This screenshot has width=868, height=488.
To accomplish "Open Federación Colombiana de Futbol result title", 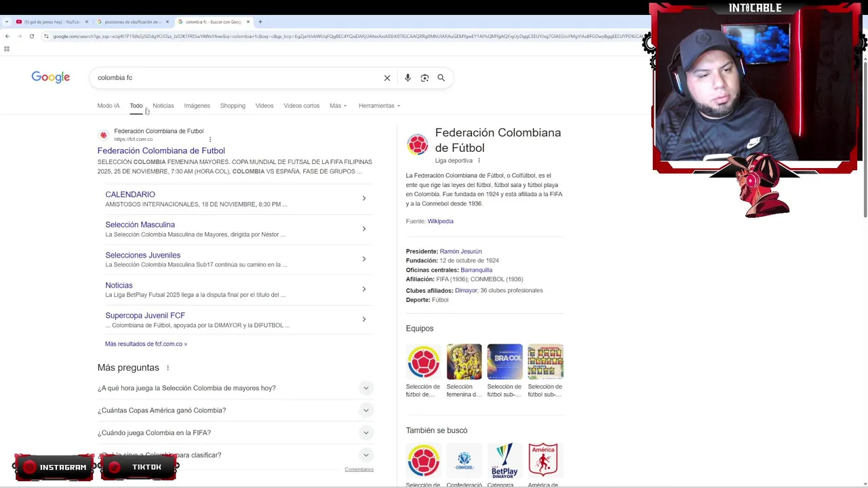I will tap(161, 151).
